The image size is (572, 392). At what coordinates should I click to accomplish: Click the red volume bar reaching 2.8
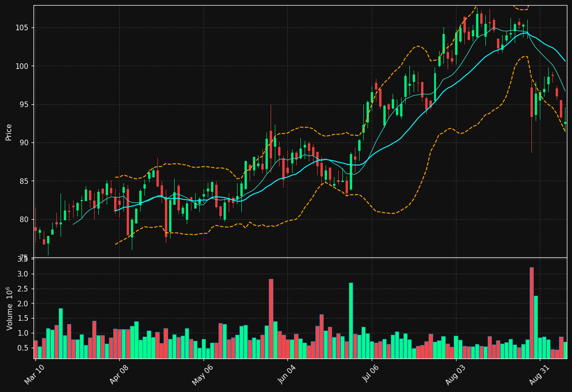pyautogui.click(x=271, y=319)
